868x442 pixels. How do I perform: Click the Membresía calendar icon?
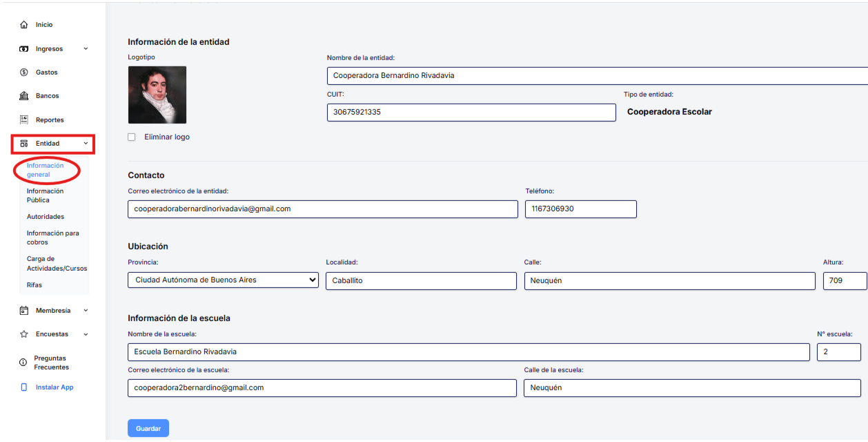point(23,311)
